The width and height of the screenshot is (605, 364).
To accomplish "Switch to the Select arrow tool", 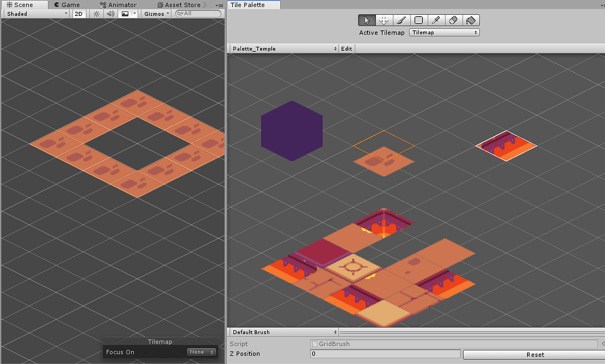I will coord(366,19).
